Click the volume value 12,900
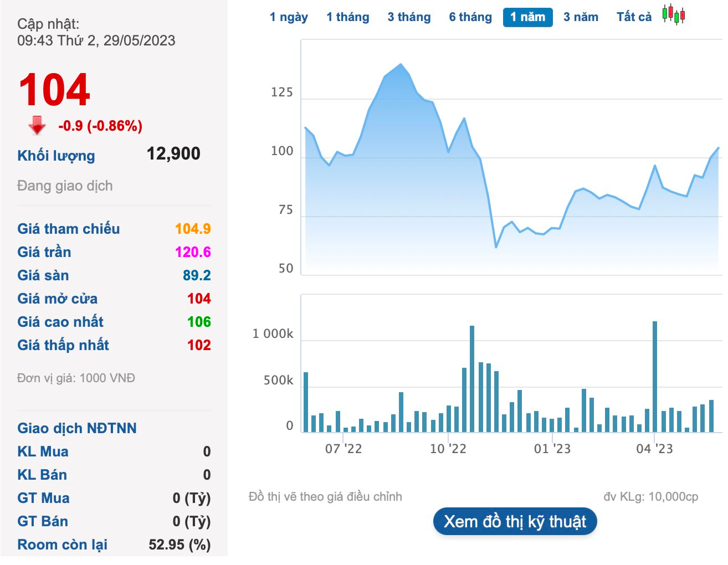 [173, 153]
